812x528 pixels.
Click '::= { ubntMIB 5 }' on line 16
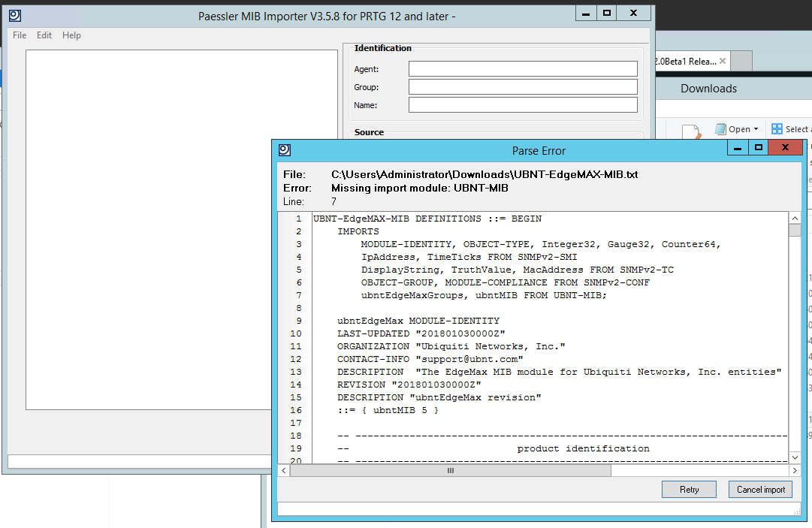tap(388, 411)
